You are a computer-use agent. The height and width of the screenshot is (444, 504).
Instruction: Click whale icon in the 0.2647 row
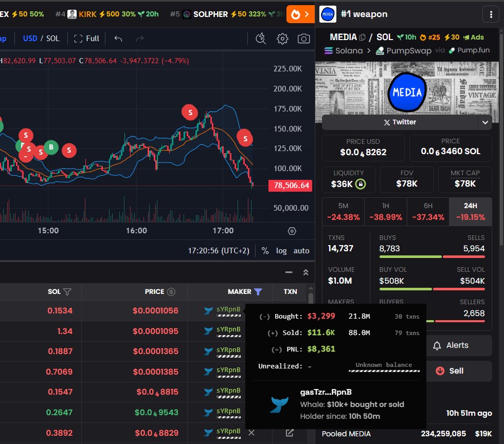208,412
